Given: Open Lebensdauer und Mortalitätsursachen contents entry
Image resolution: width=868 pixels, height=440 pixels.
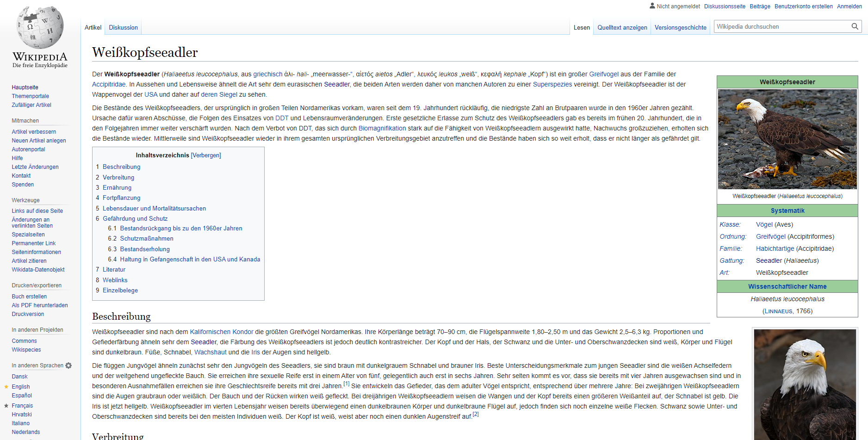Looking at the screenshot, I should click(154, 209).
